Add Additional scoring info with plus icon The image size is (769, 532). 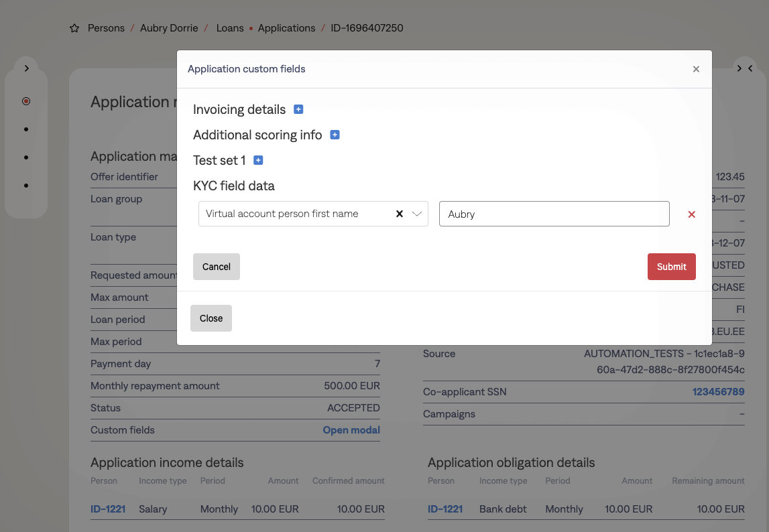(335, 135)
